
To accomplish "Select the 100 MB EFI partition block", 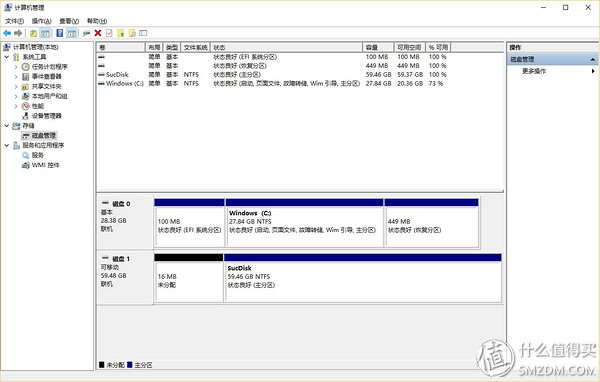I will 189,222.
